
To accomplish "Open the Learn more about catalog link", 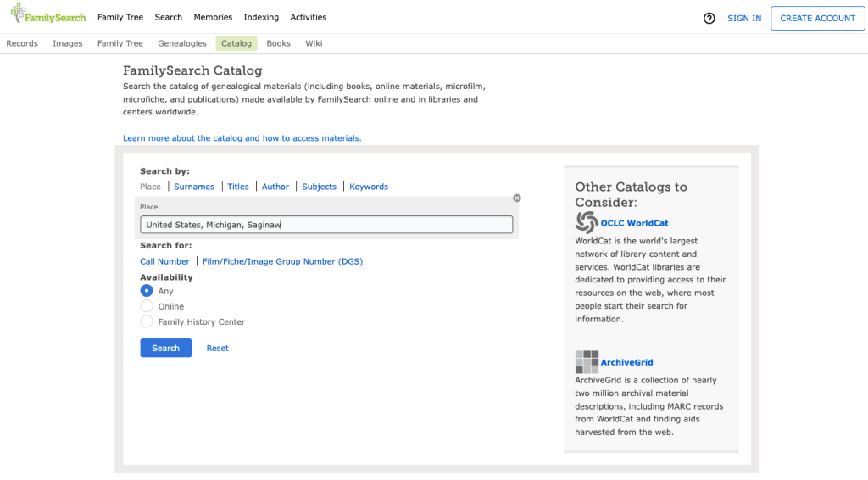I will click(242, 138).
